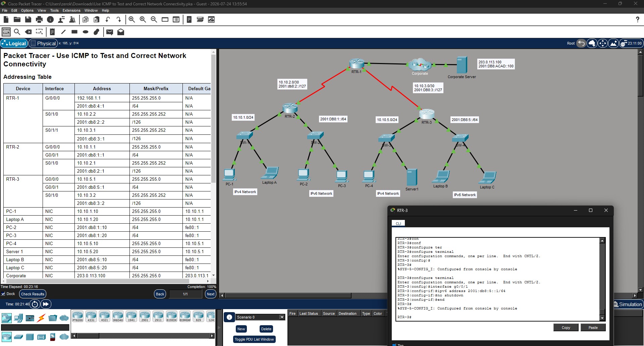Open Activity Wizard icon in toolbar
The image size is (644, 346).
72,19
